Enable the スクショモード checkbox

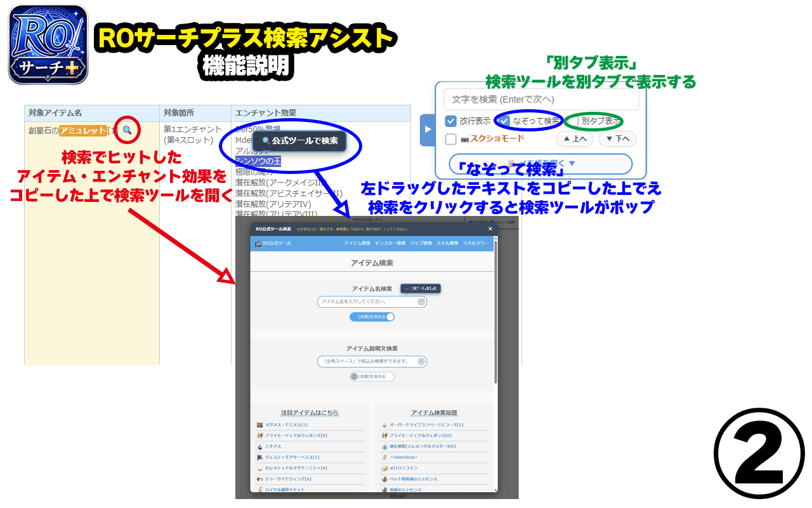(450, 139)
